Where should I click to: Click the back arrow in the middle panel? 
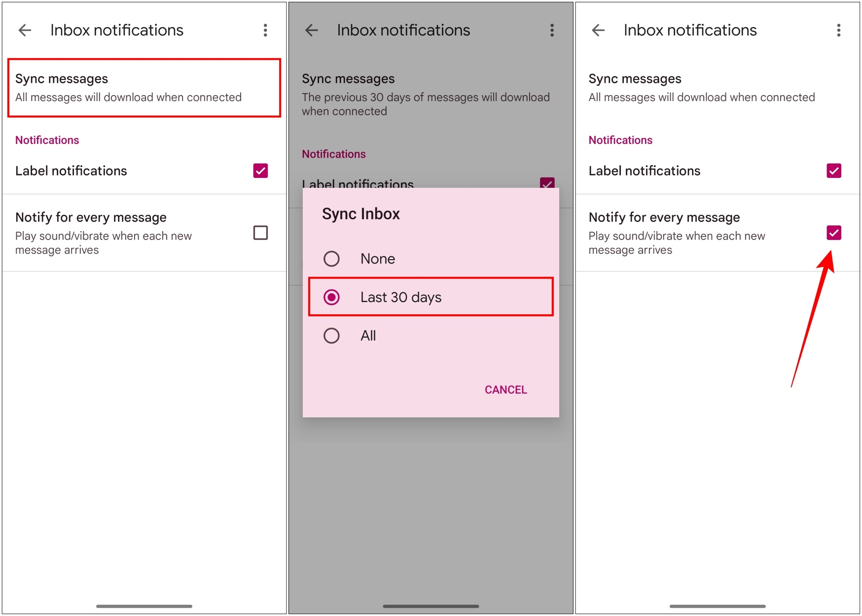pos(311,30)
